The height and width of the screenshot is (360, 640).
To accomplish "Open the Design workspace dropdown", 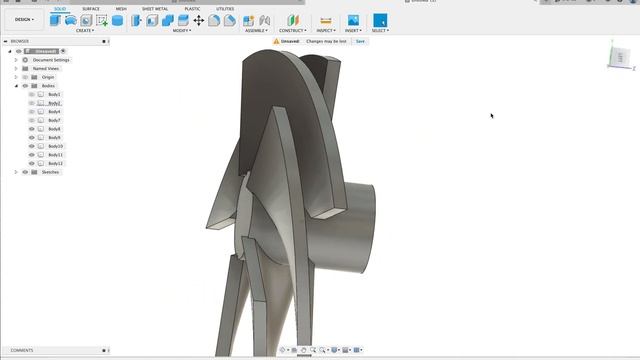I will pyautogui.click(x=24, y=20).
